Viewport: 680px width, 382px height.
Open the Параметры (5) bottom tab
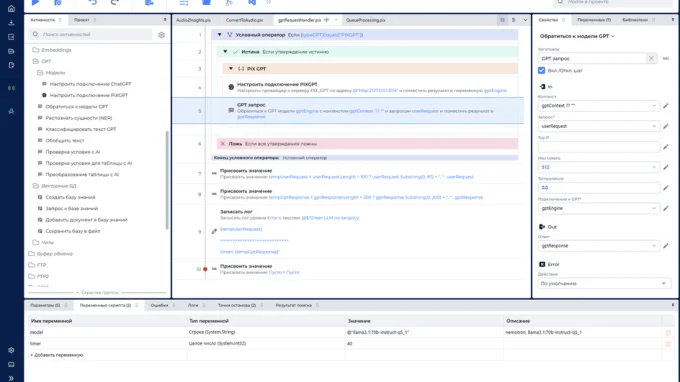click(45, 305)
